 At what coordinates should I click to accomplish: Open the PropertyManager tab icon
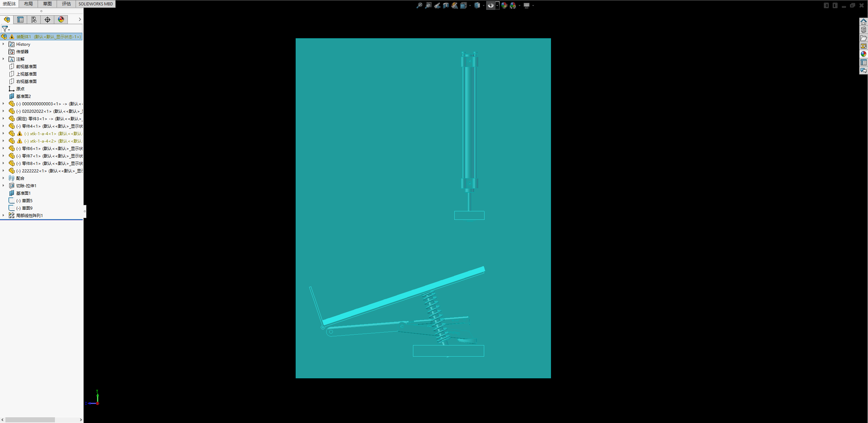pos(20,20)
